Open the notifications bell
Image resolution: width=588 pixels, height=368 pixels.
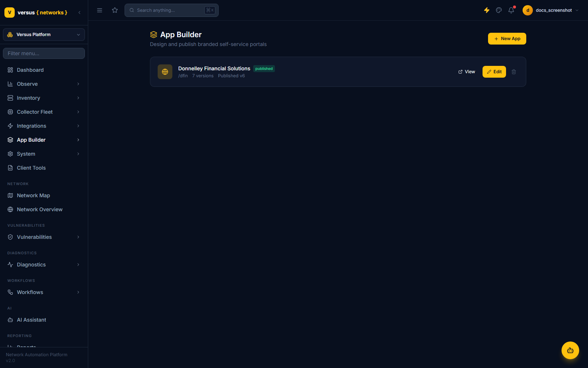pos(511,10)
